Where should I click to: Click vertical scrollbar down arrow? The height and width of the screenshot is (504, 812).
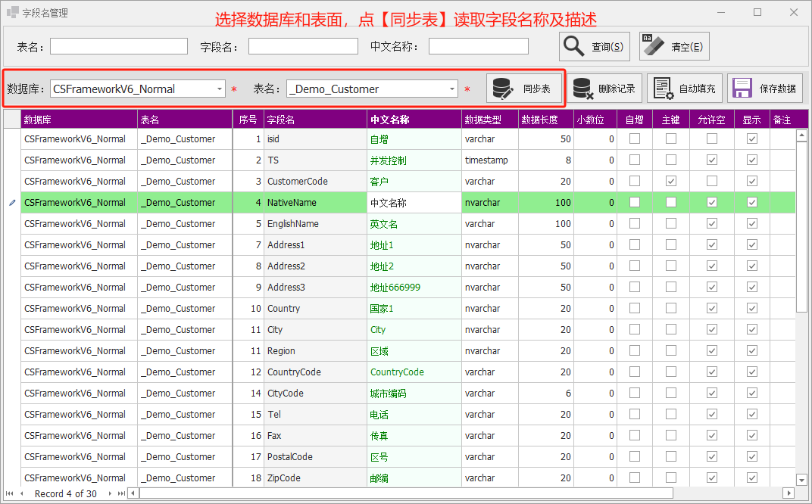point(801,480)
